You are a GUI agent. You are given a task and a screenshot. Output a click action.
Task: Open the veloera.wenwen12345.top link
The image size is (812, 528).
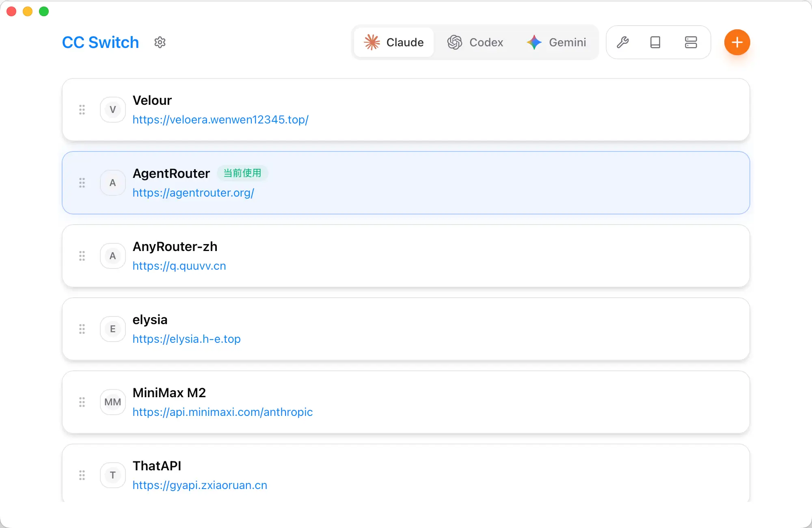[220, 120]
